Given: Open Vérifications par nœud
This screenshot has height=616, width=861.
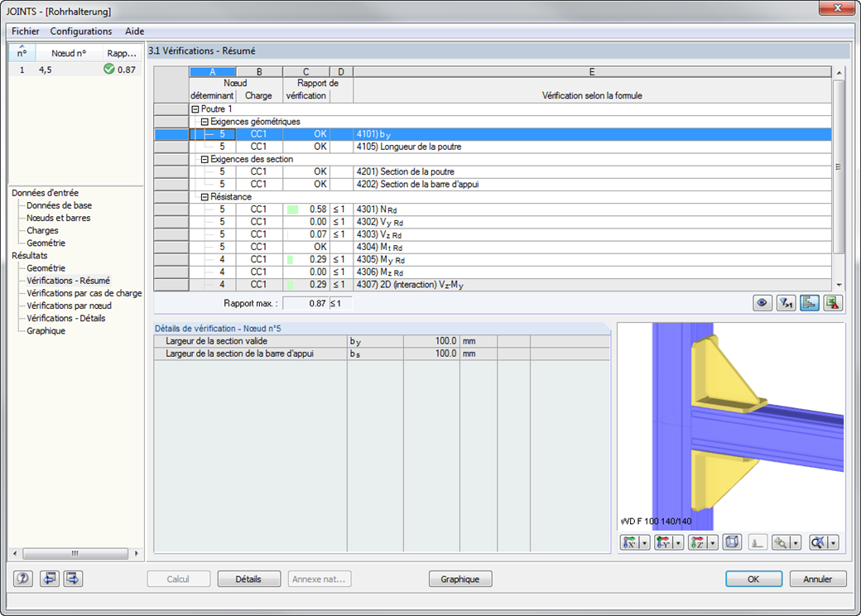Looking at the screenshot, I should click(x=70, y=306).
